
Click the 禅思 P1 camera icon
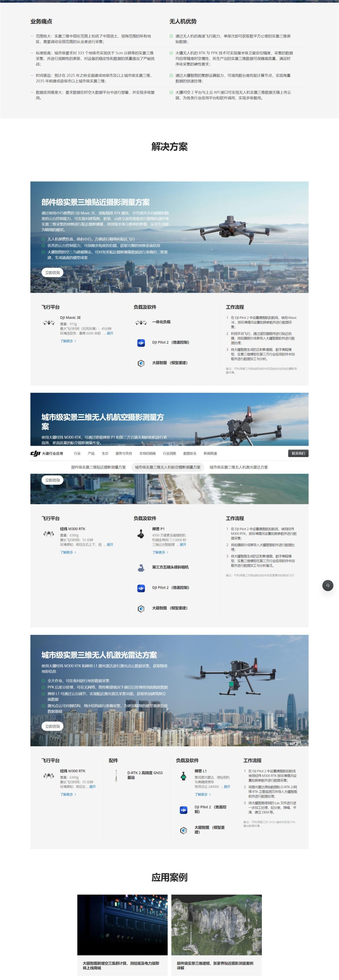pos(141,534)
